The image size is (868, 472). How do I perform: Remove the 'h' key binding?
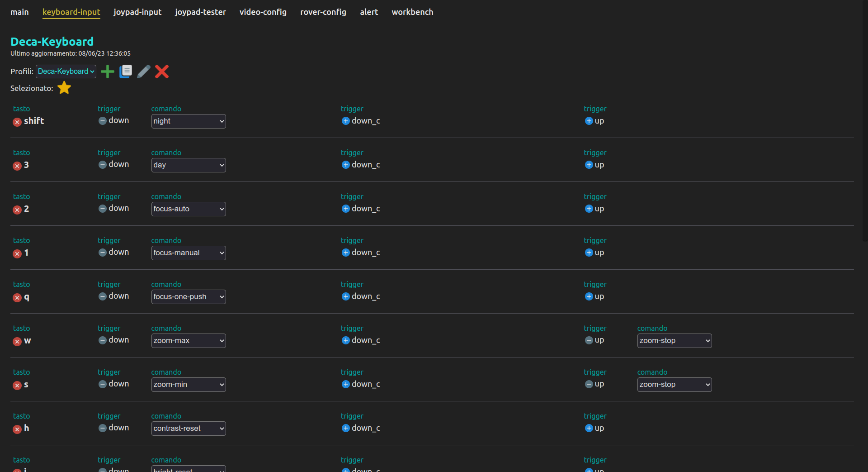[17, 429]
